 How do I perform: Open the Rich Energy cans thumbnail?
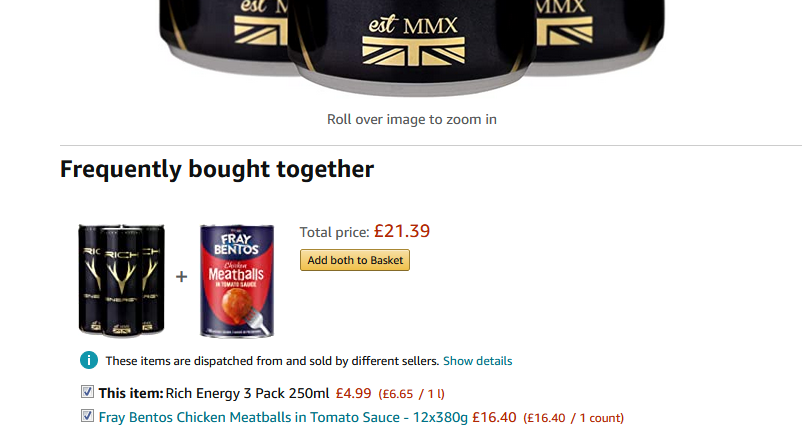(122, 279)
